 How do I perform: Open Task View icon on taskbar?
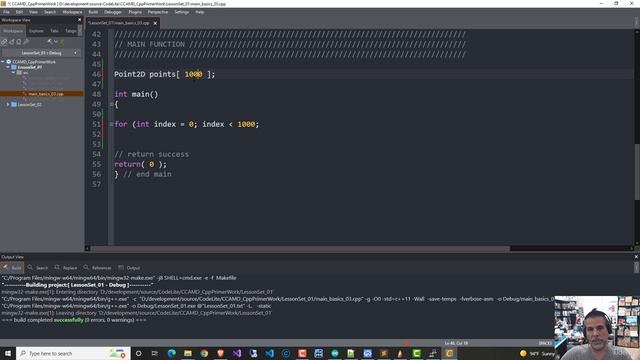click(155, 353)
